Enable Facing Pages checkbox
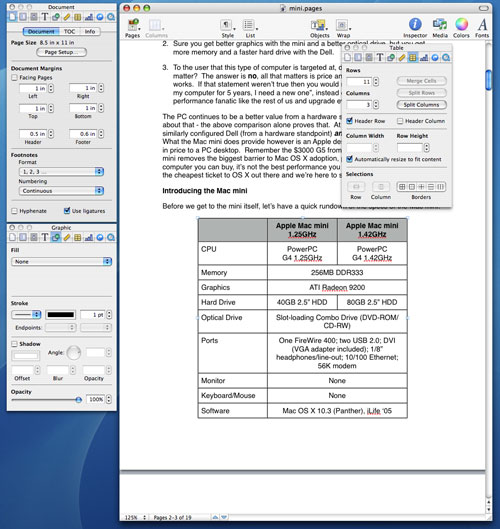This screenshot has width=500, height=529. coord(14,78)
